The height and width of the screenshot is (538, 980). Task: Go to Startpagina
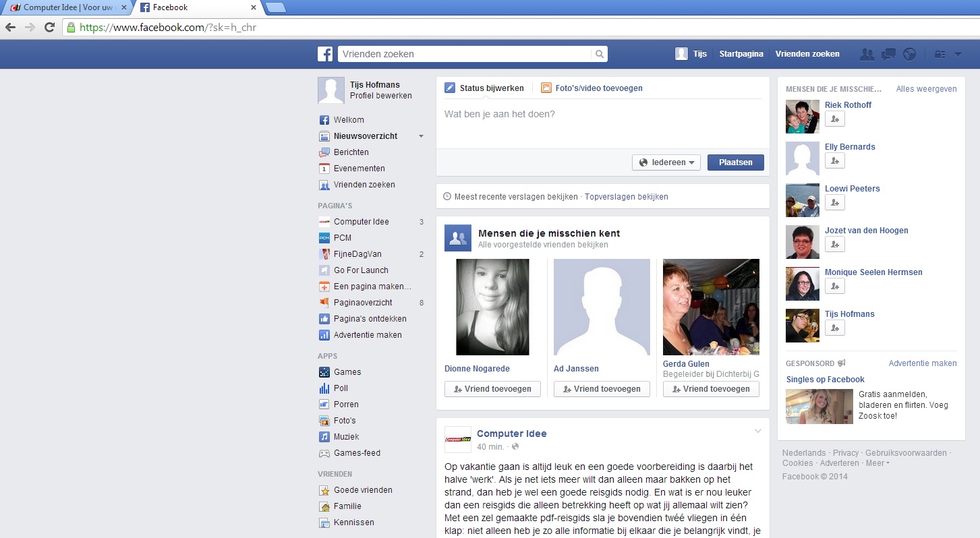(741, 54)
